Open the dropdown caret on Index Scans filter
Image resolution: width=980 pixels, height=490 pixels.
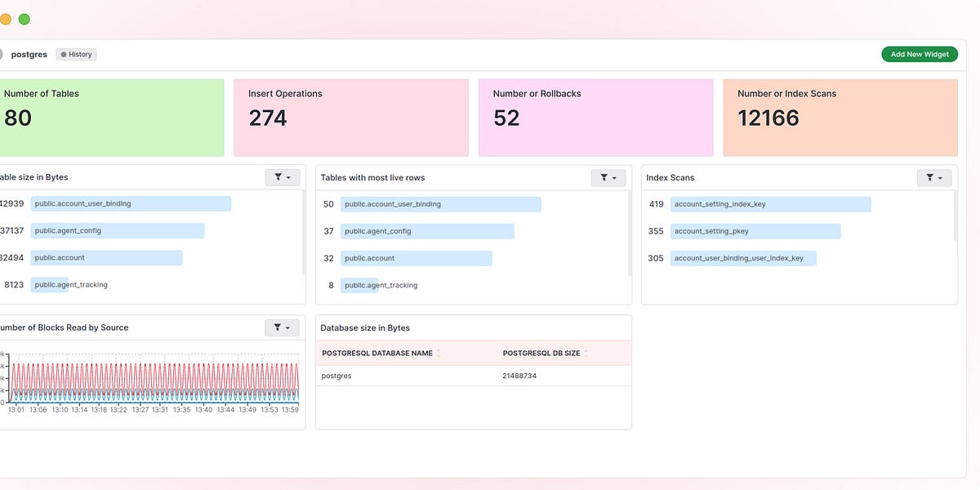[940, 177]
